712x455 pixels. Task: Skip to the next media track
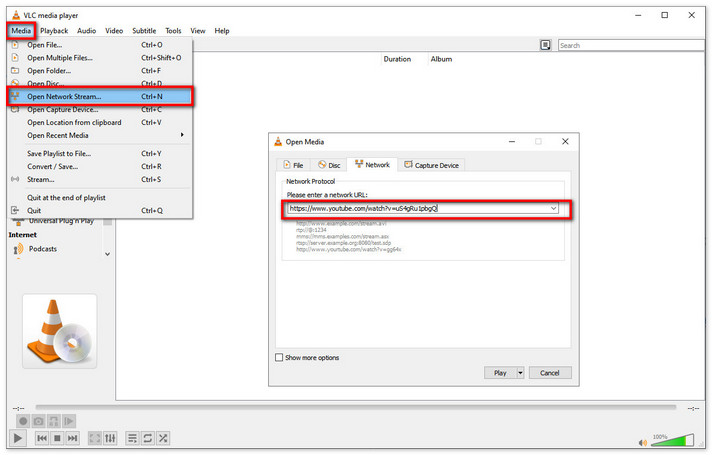coord(73,438)
